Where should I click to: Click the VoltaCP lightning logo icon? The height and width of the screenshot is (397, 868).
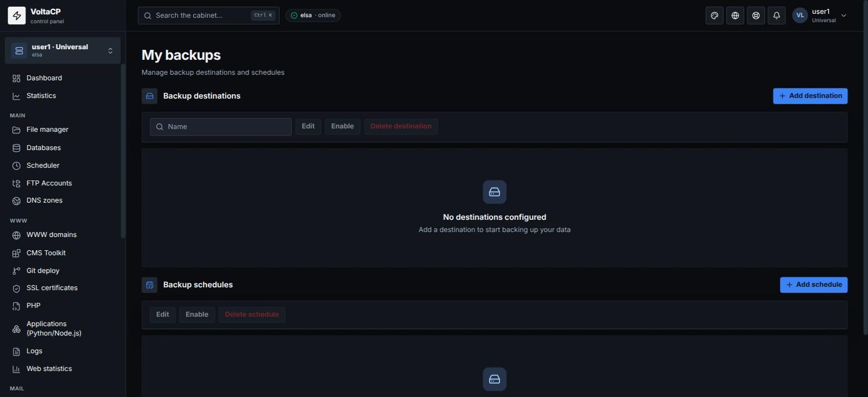[x=17, y=16]
